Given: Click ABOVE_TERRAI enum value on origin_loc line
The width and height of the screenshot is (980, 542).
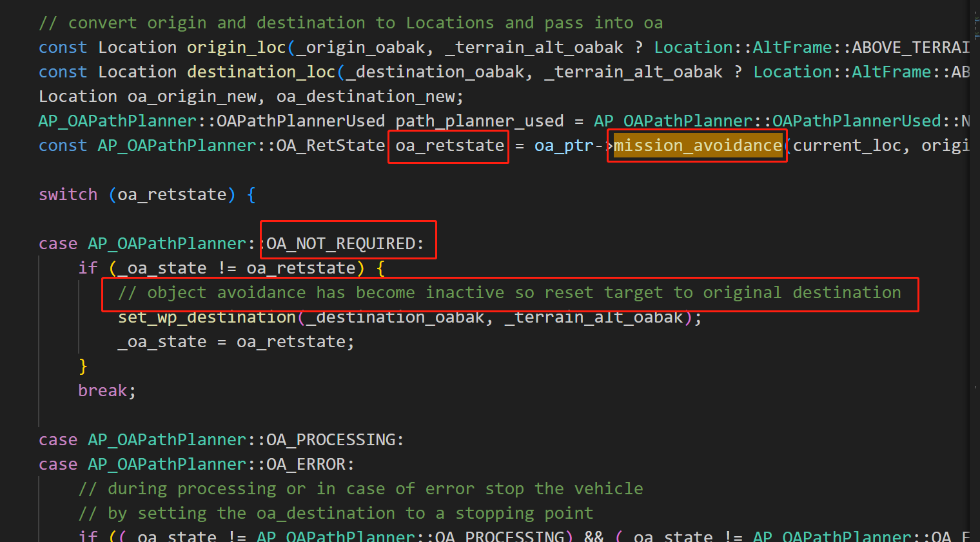Looking at the screenshot, I should tap(911, 48).
